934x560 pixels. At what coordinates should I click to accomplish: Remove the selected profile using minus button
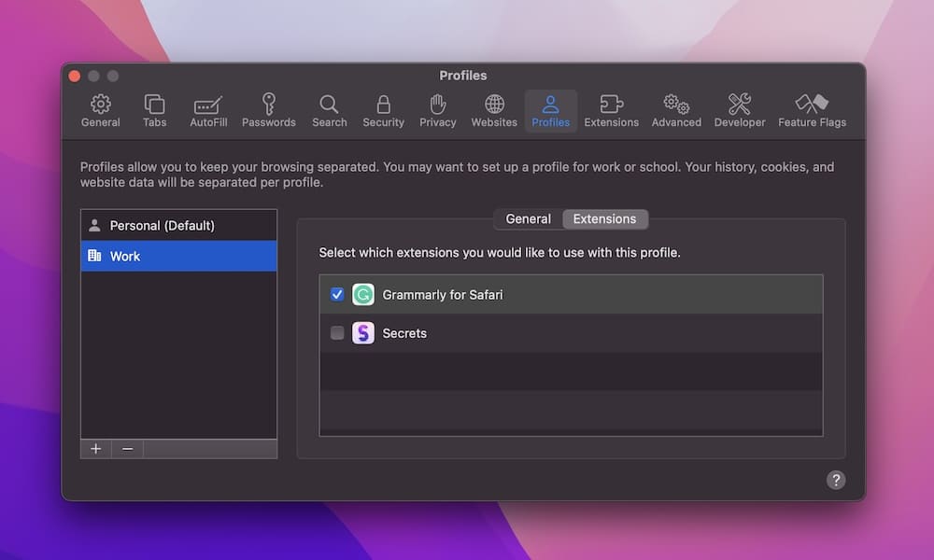pyautogui.click(x=128, y=449)
